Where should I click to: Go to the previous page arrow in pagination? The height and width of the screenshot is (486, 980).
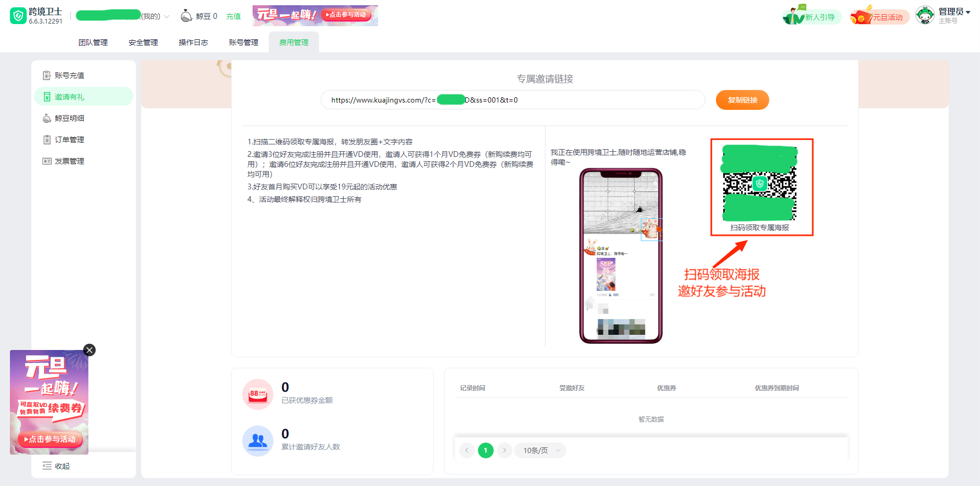466,450
